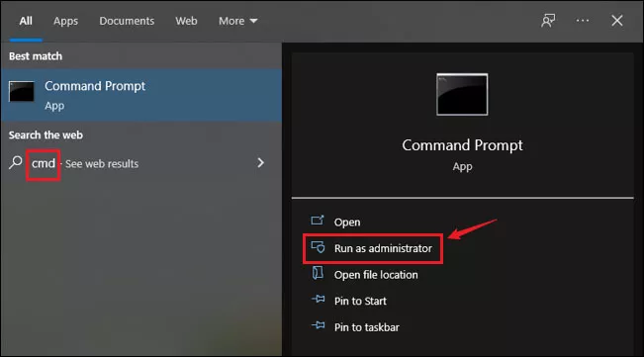Click the shield Run as administrator icon
The image size is (644, 357).
pos(318,247)
